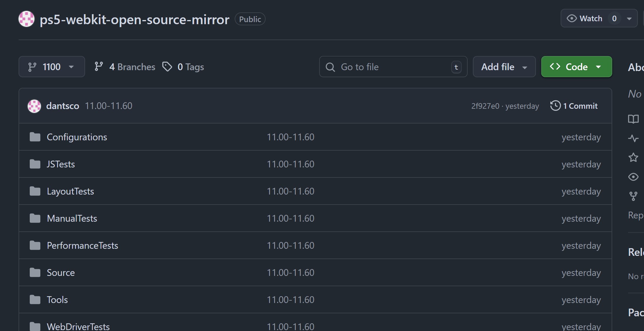Click the magnifier icon in Go to file

pyautogui.click(x=330, y=67)
